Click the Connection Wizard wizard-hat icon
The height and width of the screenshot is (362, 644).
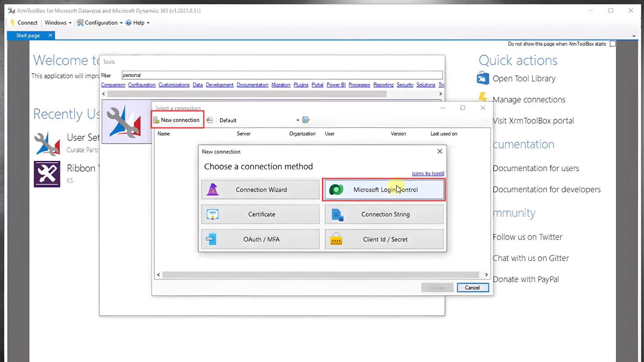tap(213, 190)
